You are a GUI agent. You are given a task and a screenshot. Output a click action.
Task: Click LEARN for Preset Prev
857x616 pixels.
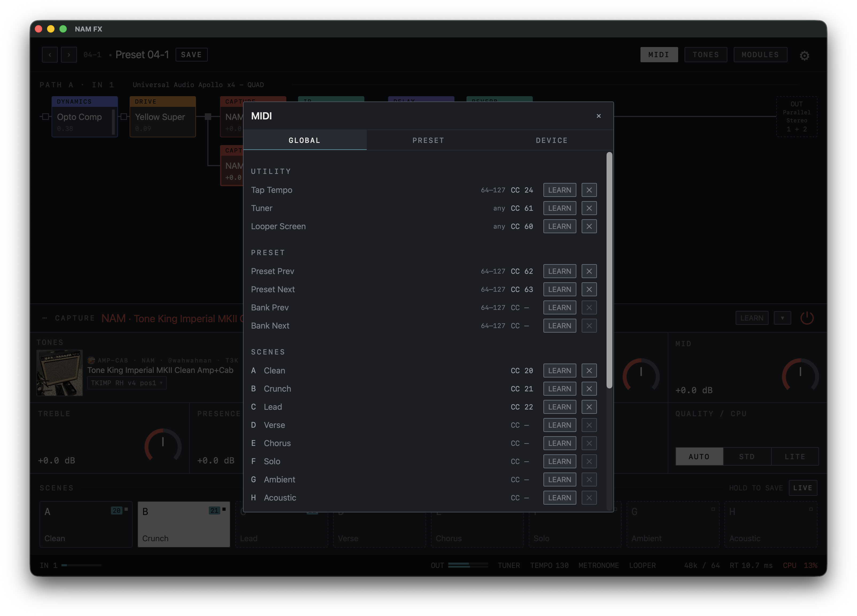560,271
